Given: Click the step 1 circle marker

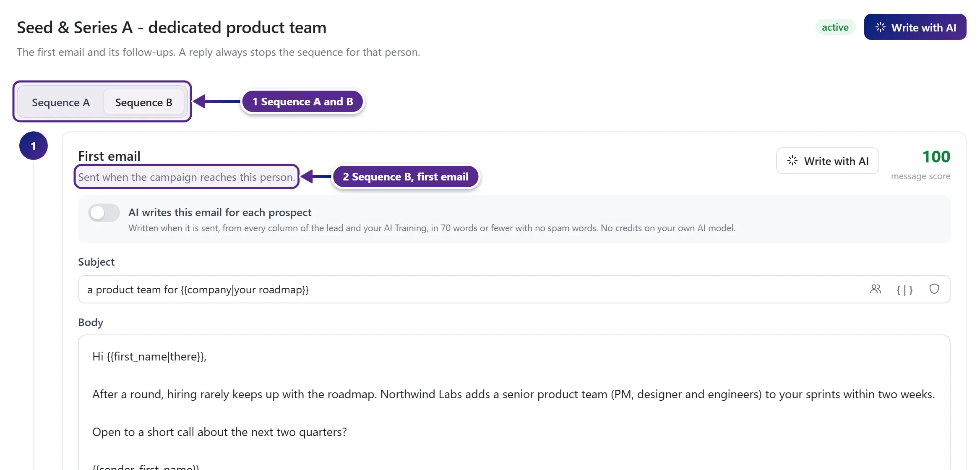Looking at the screenshot, I should [x=34, y=146].
